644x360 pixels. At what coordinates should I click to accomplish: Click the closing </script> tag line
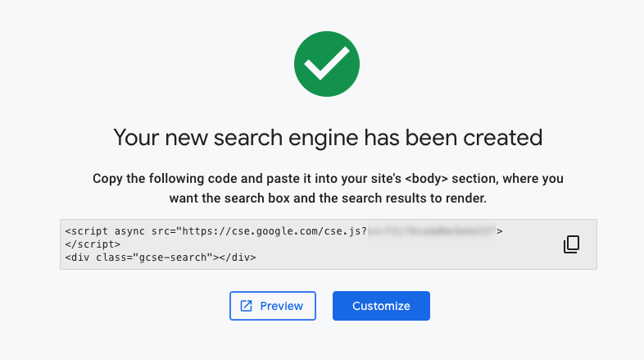point(93,244)
